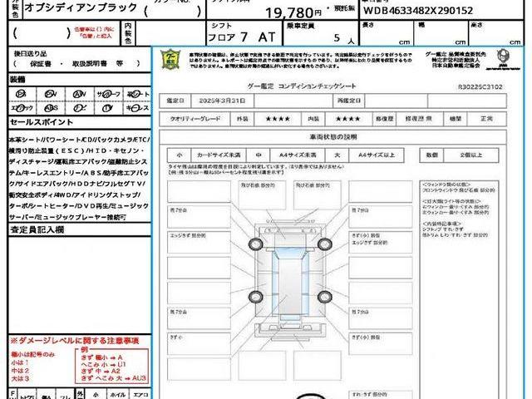Viewport: 532px width, 399px height.
Task: Click the オブシディアンブラック color name
Action: pyautogui.click(x=81, y=7)
